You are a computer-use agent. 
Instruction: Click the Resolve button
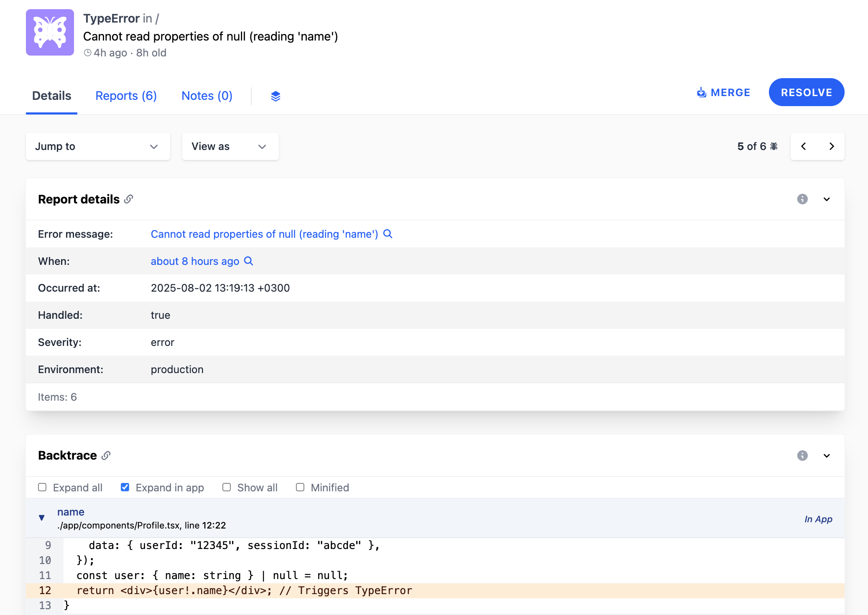coord(806,92)
